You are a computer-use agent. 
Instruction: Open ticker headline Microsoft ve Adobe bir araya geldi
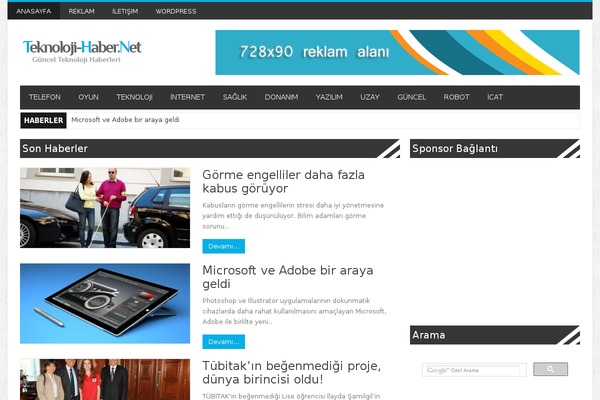click(x=126, y=120)
